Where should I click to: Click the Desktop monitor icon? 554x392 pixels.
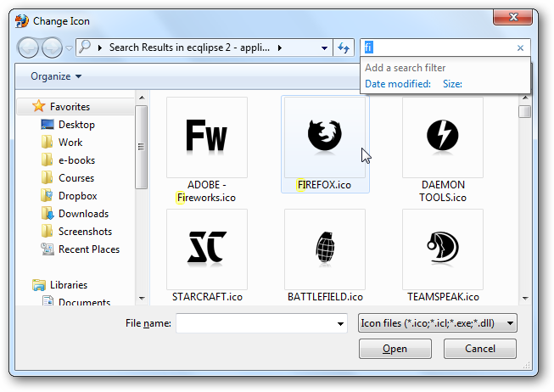[x=48, y=125]
